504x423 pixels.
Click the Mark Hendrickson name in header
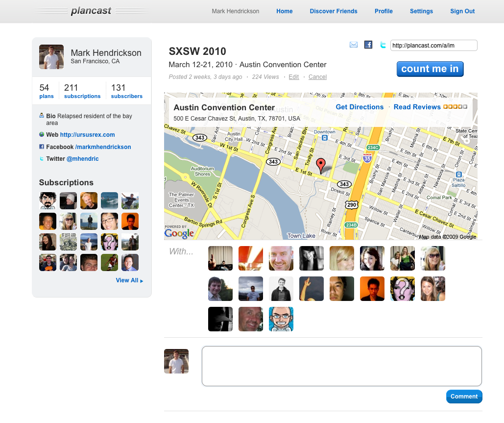coord(235,11)
